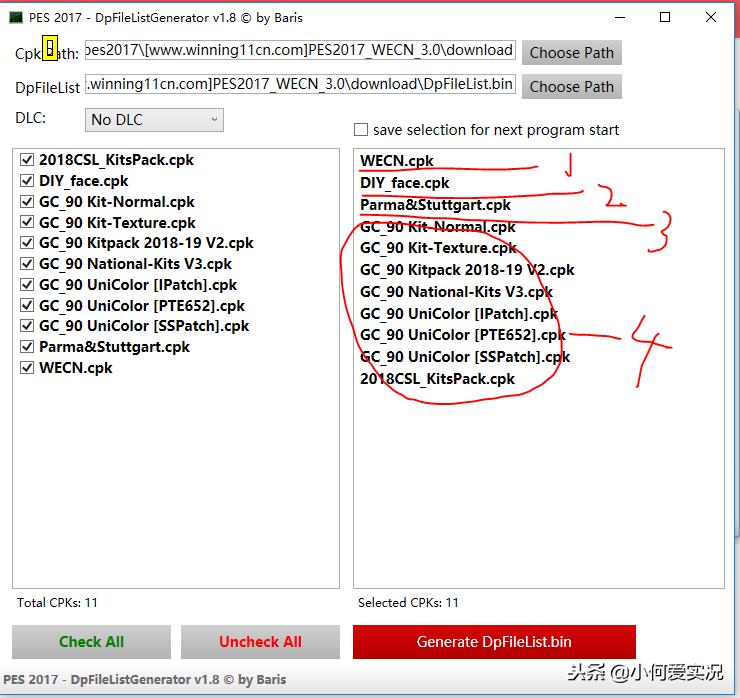Enable save selection for next program start

361,130
